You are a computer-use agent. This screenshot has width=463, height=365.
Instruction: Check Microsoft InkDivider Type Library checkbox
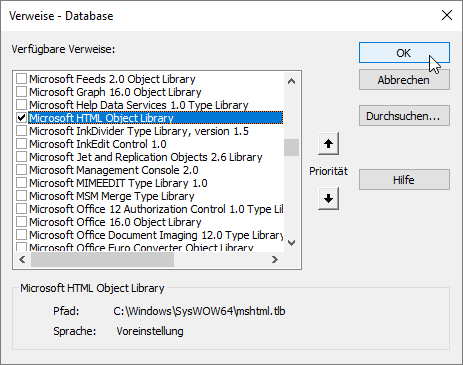pyautogui.click(x=22, y=131)
